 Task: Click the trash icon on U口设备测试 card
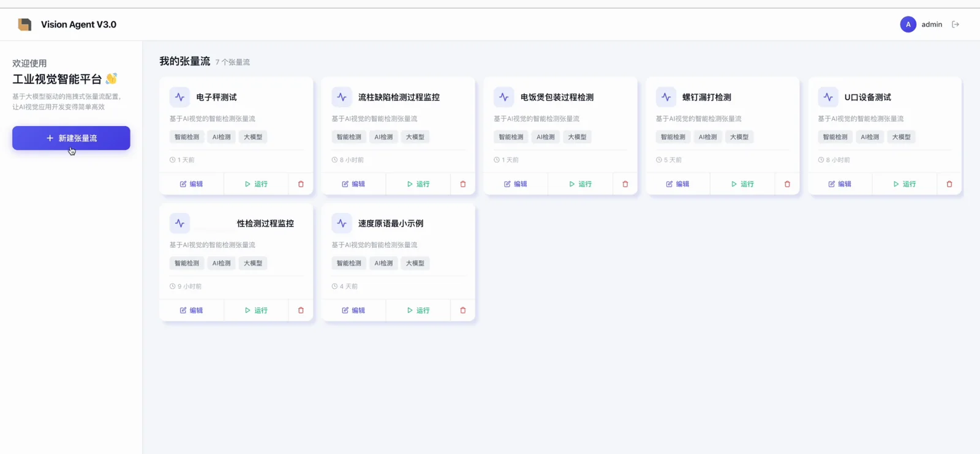[949, 184]
